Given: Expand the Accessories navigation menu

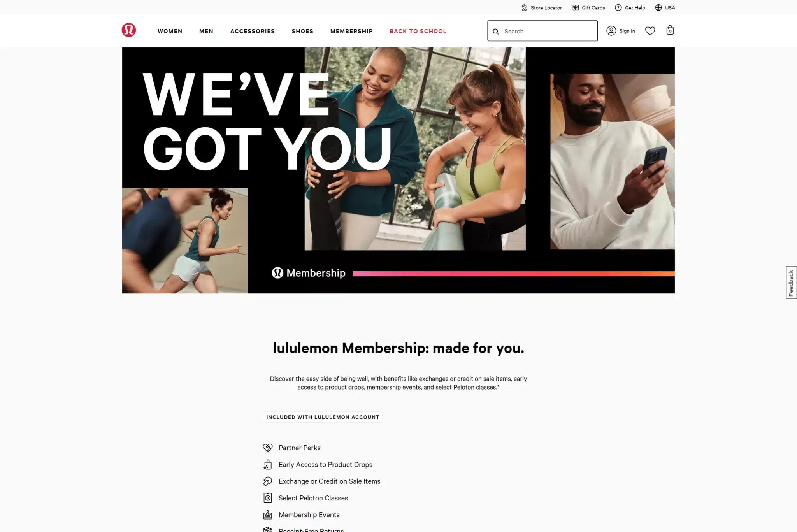Looking at the screenshot, I should coord(253,31).
